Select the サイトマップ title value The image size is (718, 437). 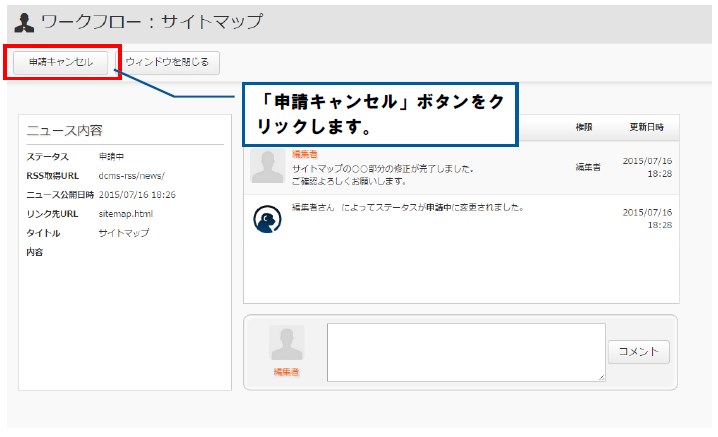[x=124, y=233]
